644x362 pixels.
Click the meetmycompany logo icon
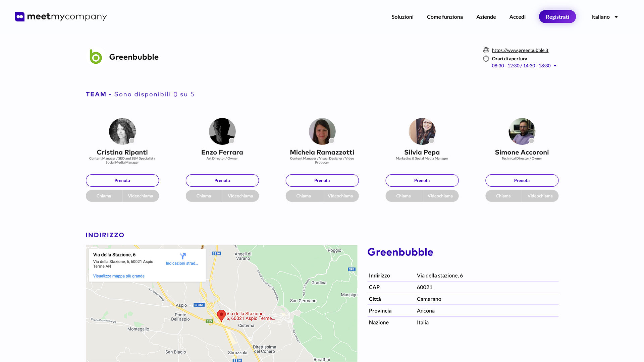20,17
